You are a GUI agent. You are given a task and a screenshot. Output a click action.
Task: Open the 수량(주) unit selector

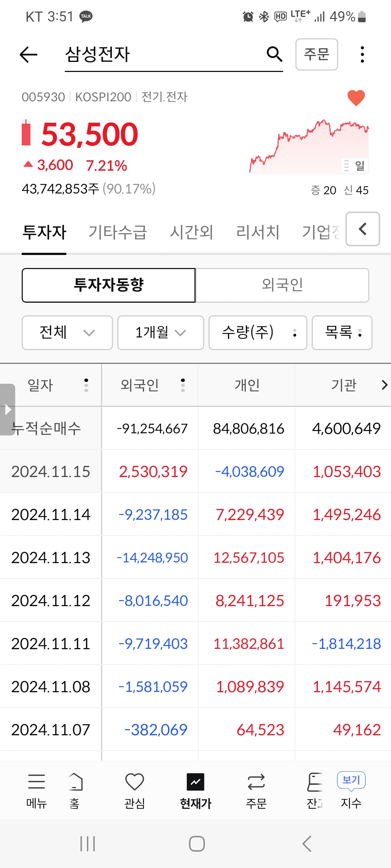(258, 332)
